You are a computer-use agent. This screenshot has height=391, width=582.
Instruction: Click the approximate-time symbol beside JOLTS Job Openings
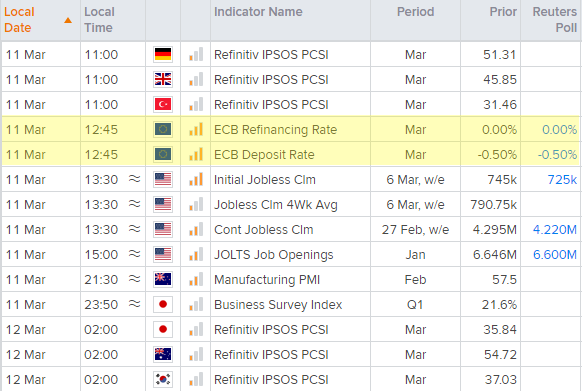(134, 254)
